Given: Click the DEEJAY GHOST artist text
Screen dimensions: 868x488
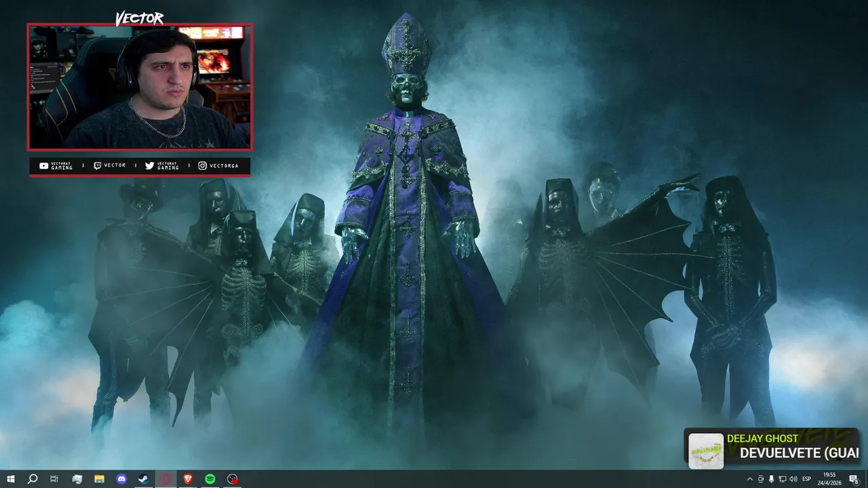Looking at the screenshot, I should point(762,439).
